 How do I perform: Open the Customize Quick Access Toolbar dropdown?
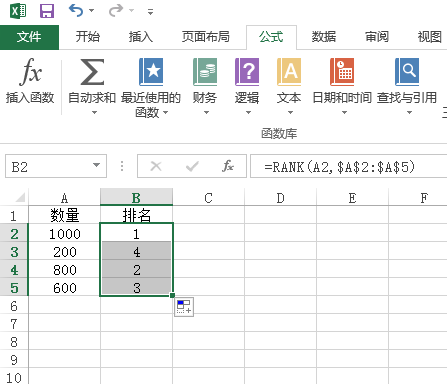pos(150,12)
